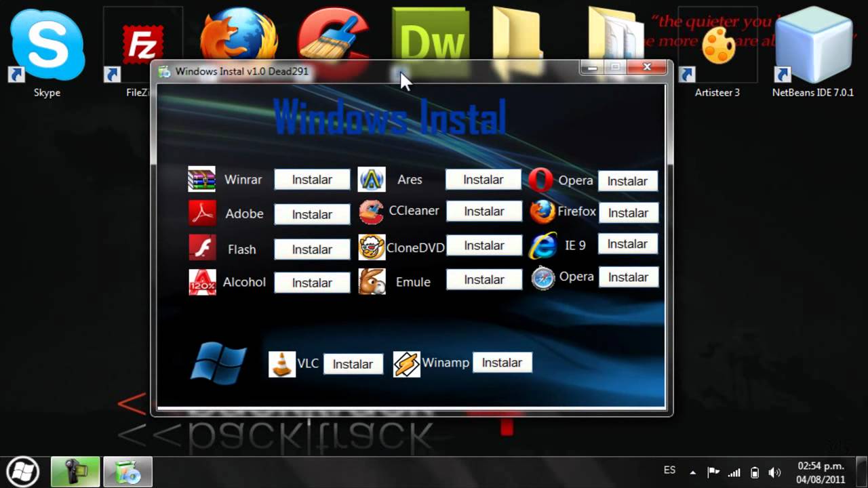Viewport: 868px width, 488px height.
Task: Click the network signal tray icon
Action: point(734,472)
